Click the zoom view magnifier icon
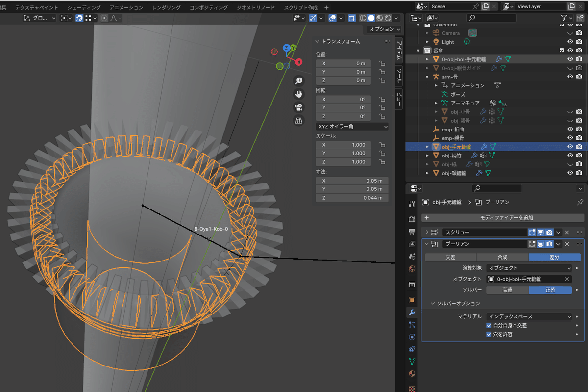588x392 pixels. tap(299, 81)
